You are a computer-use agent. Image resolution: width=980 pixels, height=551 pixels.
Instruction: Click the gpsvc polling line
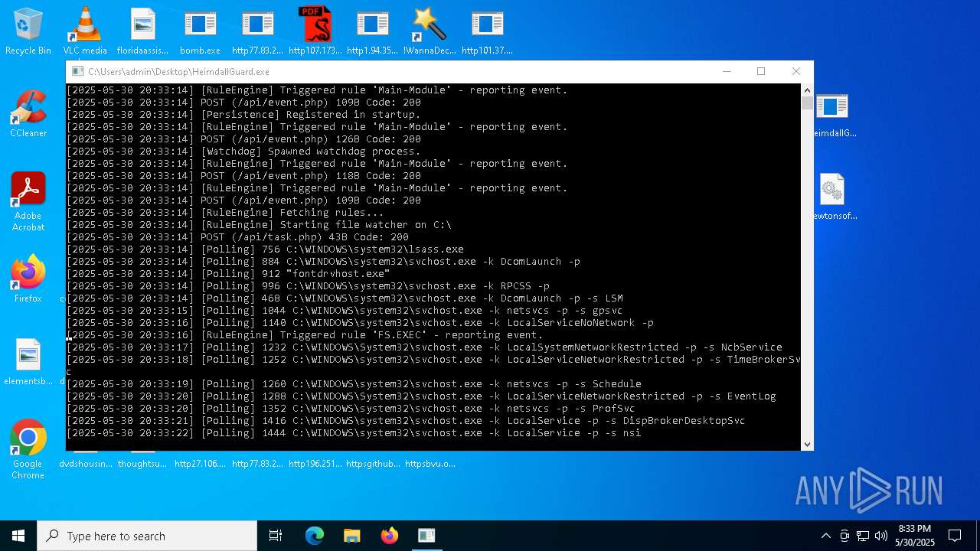[345, 311]
